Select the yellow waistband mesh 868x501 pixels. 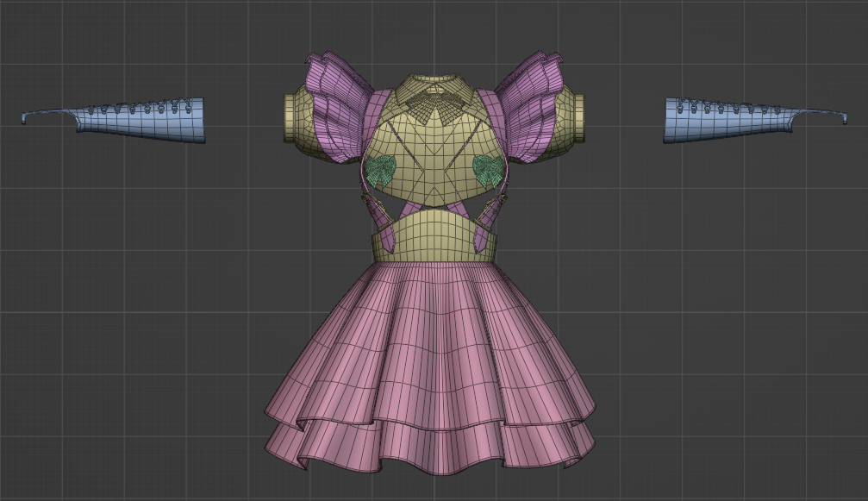point(434,237)
